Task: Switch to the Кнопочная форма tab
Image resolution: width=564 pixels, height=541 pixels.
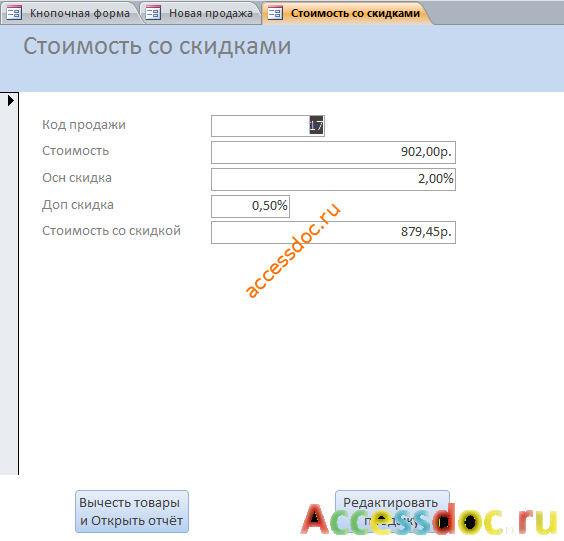Action: 69,13
